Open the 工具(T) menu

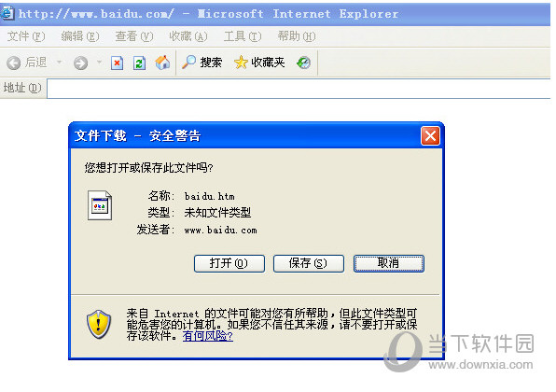tap(243, 36)
